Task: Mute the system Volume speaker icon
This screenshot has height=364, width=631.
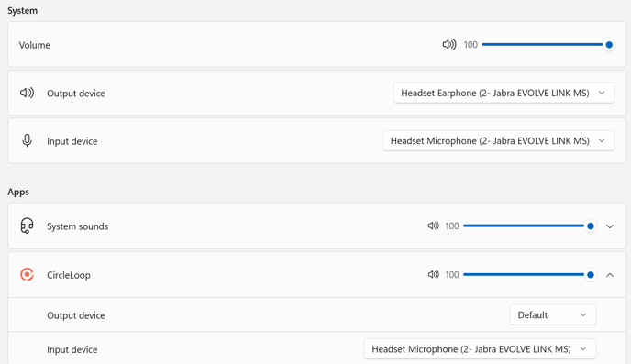Action: coord(449,45)
